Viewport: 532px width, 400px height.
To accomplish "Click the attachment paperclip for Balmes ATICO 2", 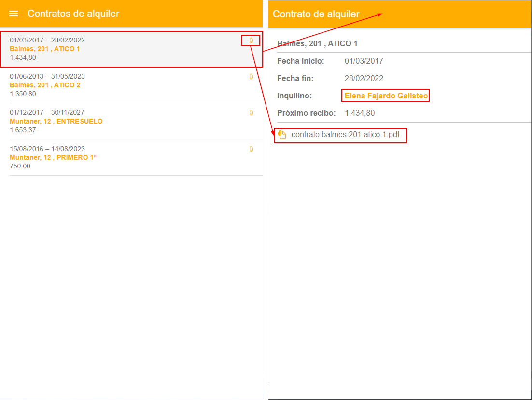I will (x=251, y=77).
